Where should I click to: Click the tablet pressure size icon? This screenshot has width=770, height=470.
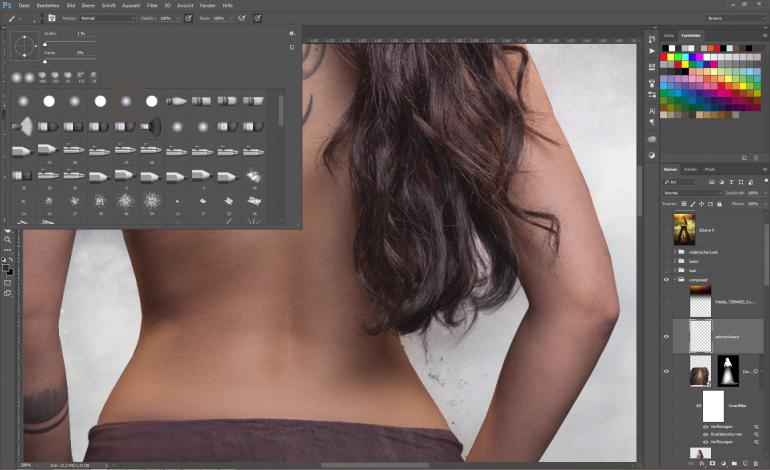pyautogui.click(x=258, y=18)
